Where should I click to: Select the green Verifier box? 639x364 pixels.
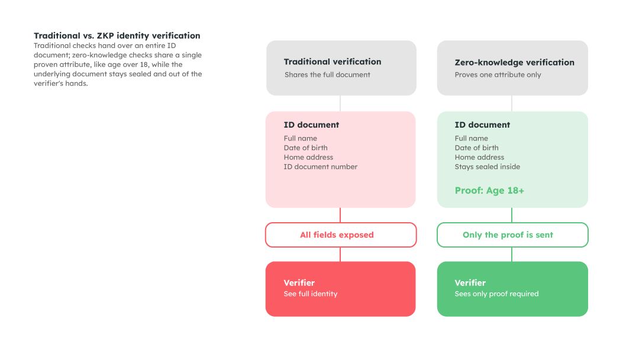click(x=512, y=289)
